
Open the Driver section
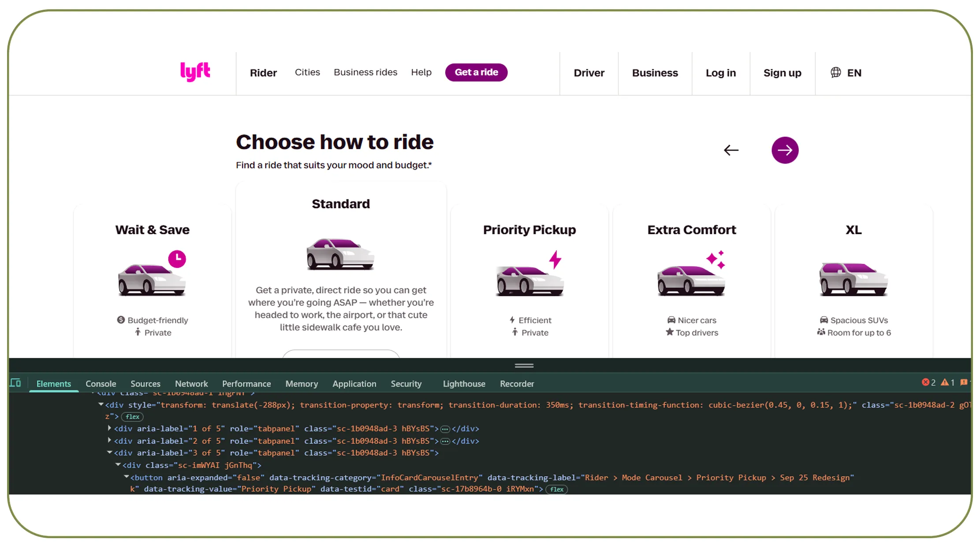click(589, 73)
